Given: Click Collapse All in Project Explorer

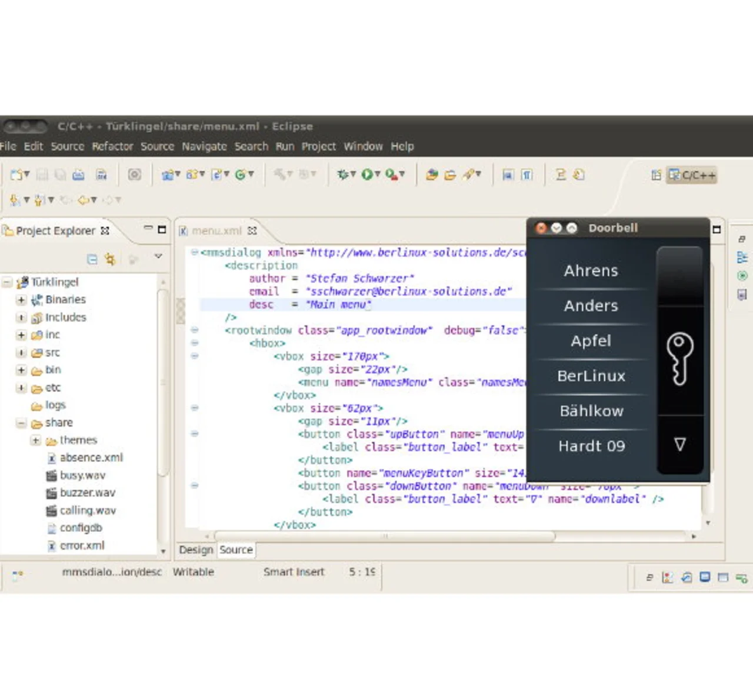Looking at the screenshot, I should point(92,259).
